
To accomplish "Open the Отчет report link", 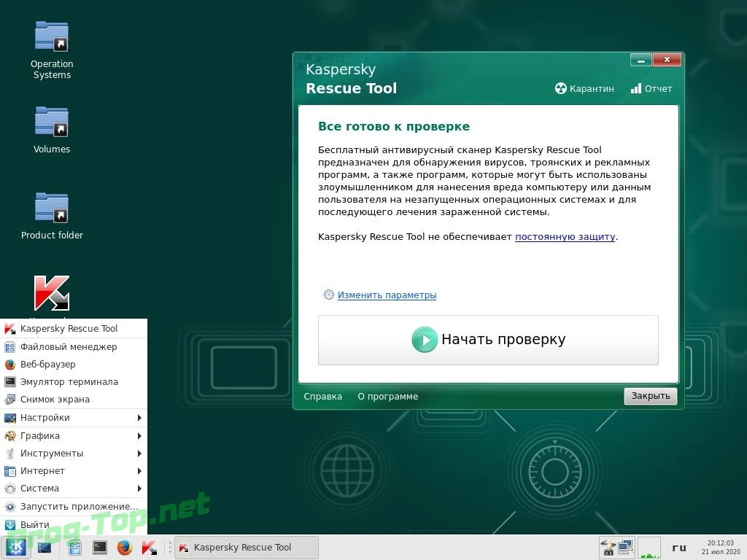I will [651, 88].
